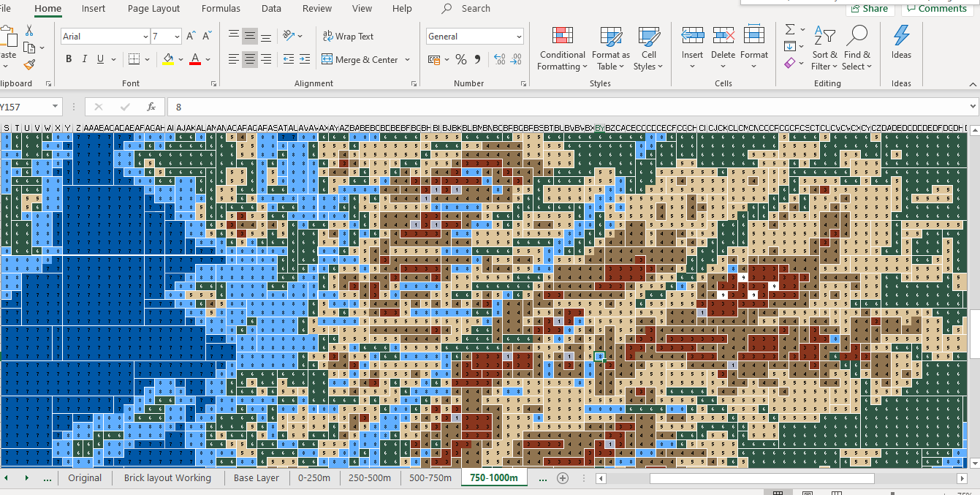Apply yellow fill color

click(x=168, y=59)
